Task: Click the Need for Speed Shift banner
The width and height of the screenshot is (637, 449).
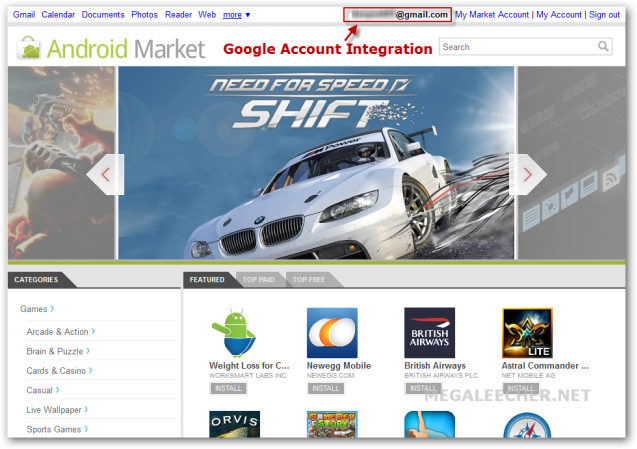Action: click(x=316, y=163)
